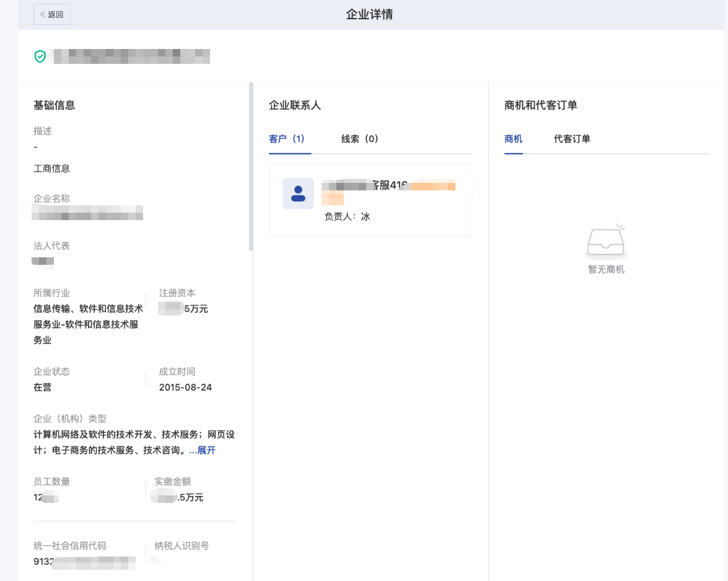Image resolution: width=728 pixels, height=581 pixels.
Task: Click the 员工数量 label
Action: pyautogui.click(x=51, y=482)
